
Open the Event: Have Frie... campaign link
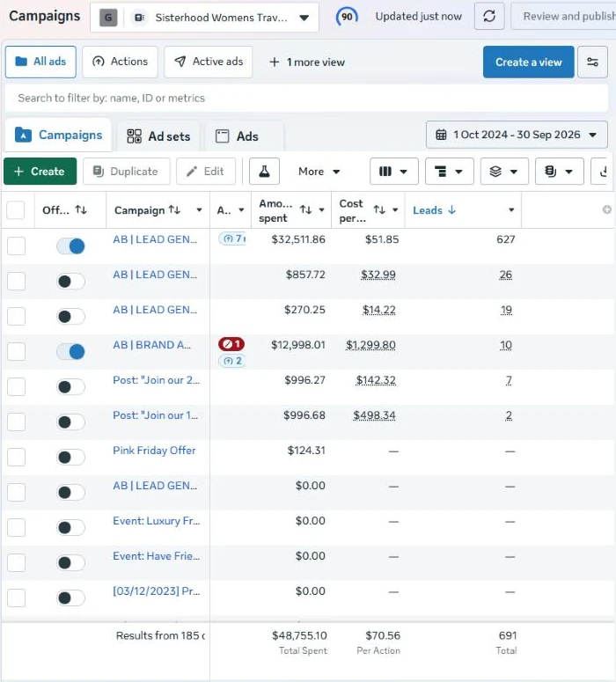pos(156,556)
